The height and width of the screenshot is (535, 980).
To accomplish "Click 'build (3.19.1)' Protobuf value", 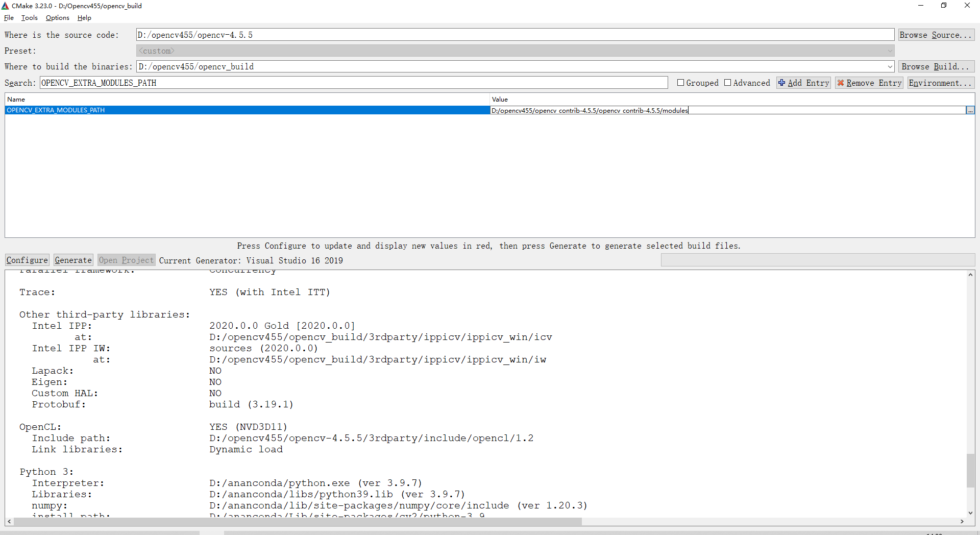I will tap(252, 404).
